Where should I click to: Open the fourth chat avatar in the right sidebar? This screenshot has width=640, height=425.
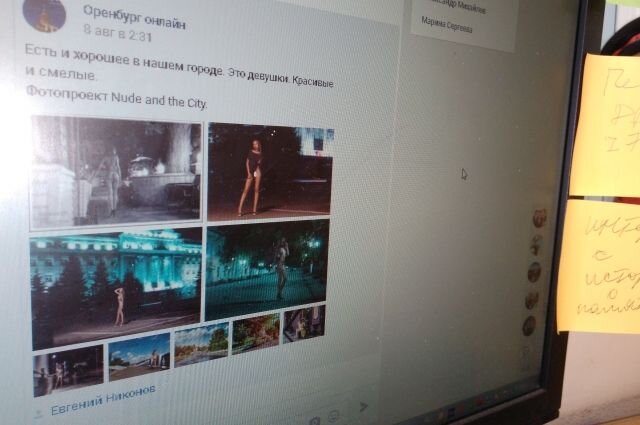[531, 300]
